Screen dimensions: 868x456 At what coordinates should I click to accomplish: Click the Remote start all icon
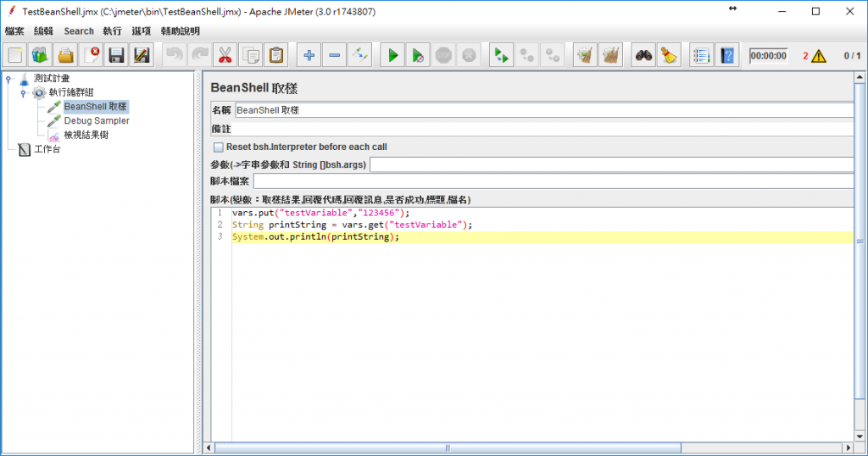coord(502,55)
